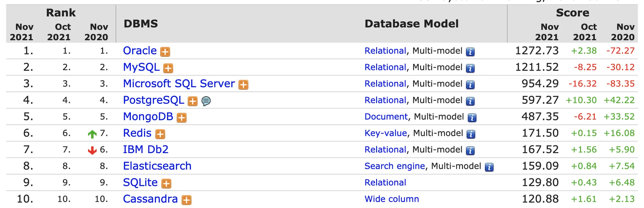Click the orange plus icon beside Cassandra
The height and width of the screenshot is (208, 644).
tap(186, 200)
